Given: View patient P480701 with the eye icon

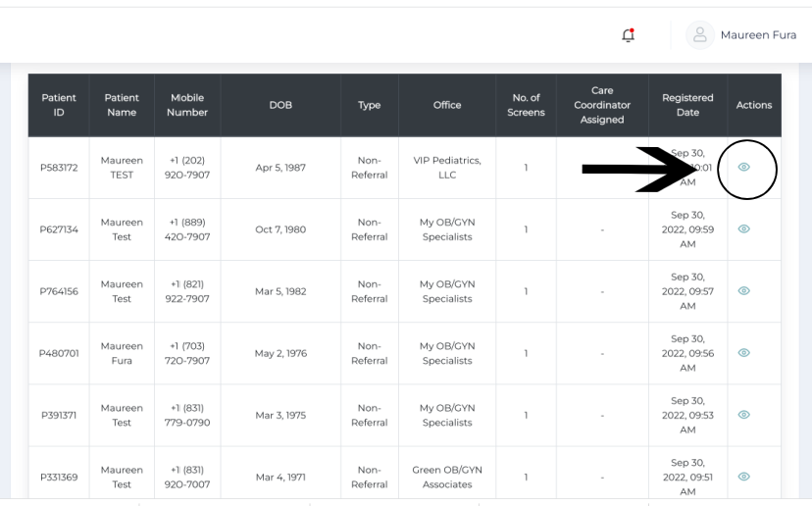Looking at the screenshot, I should pos(743,353).
